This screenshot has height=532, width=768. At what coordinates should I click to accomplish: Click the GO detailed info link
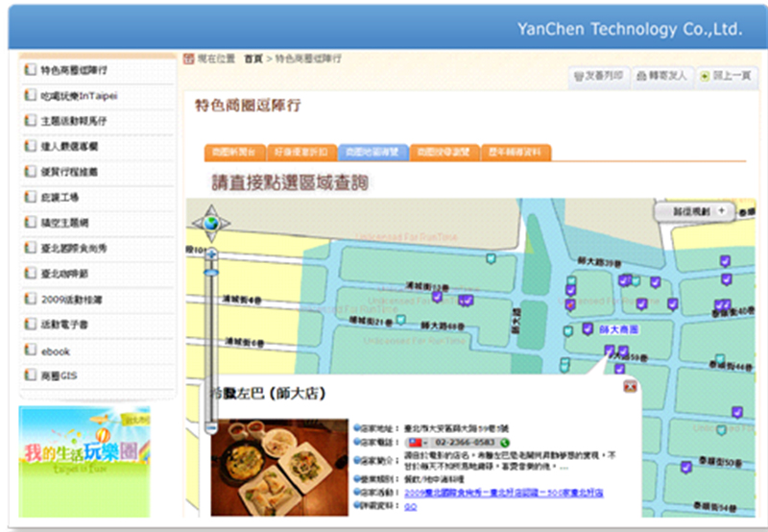coord(409,505)
